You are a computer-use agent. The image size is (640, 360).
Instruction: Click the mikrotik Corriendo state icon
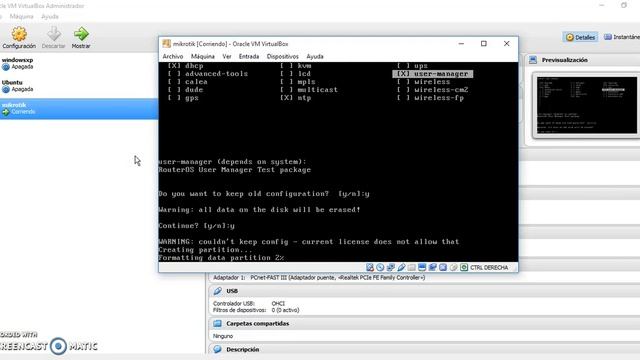coord(6,112)
